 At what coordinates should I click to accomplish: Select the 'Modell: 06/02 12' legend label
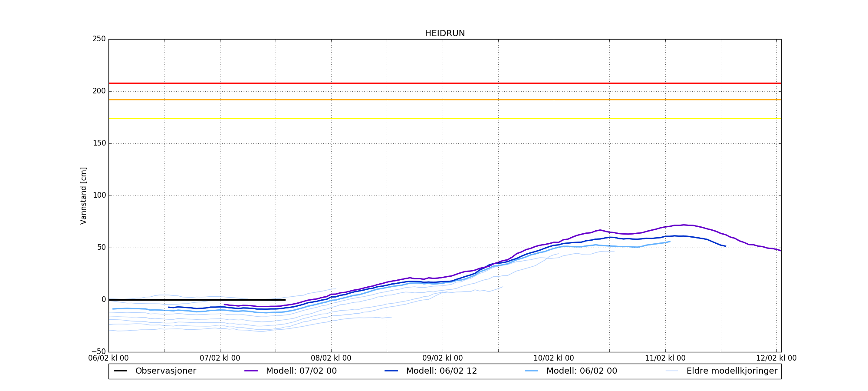click(x=441, y=371)
